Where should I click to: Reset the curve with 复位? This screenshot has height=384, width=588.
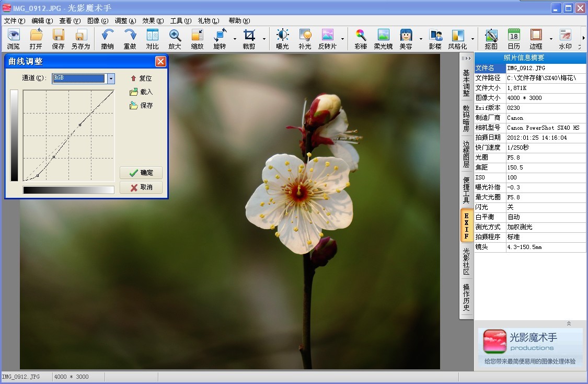pyautogui.click(x=141, y=78)
